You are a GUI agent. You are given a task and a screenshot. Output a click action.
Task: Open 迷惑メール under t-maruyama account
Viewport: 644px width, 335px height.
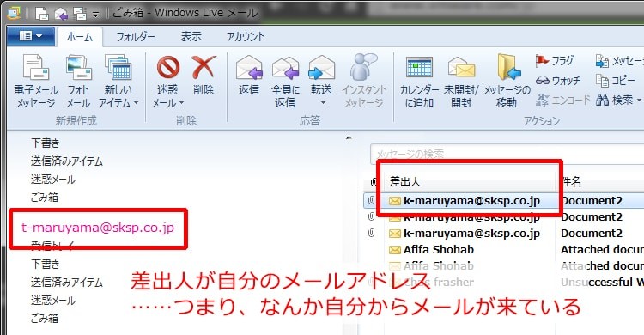(x=53, y=301)
